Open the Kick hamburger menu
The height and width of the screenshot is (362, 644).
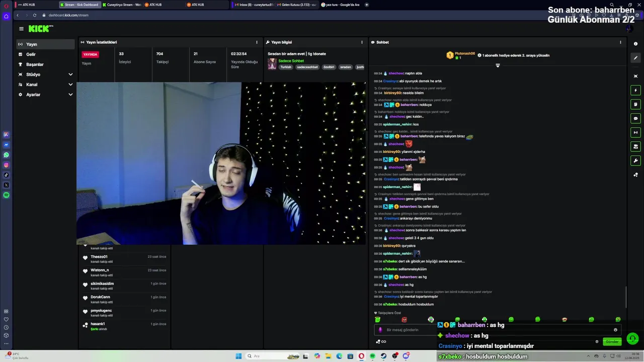pyautogui.click(x=21, y=29)
